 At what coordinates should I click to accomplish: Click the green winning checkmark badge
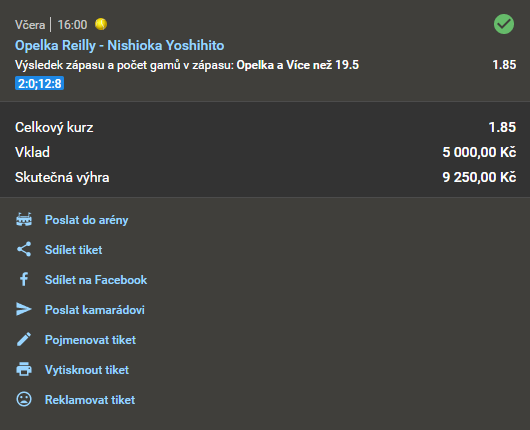(x=504, y=24)
